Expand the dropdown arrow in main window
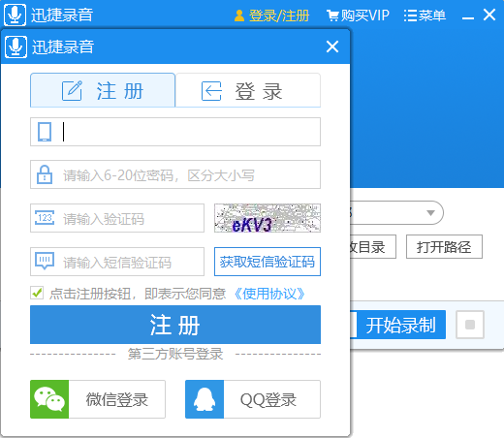The width and height of the screenshot is (504, 438). (430, 213)
